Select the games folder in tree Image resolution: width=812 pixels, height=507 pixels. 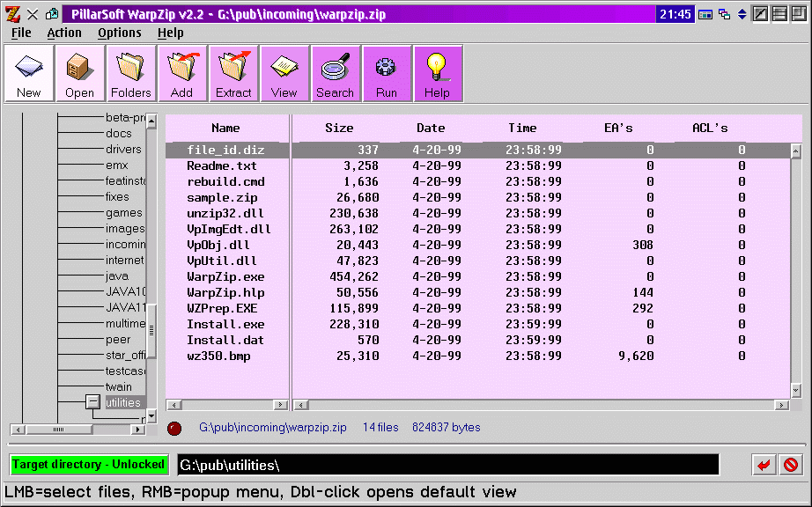[124, 213]
